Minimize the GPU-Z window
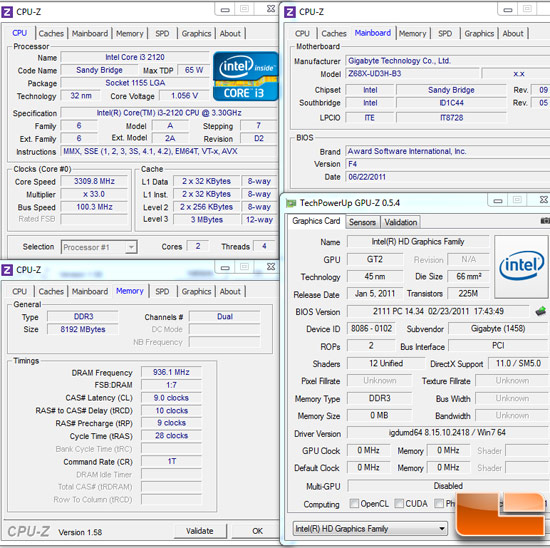The image size is (550, 548). pos(498,201)
